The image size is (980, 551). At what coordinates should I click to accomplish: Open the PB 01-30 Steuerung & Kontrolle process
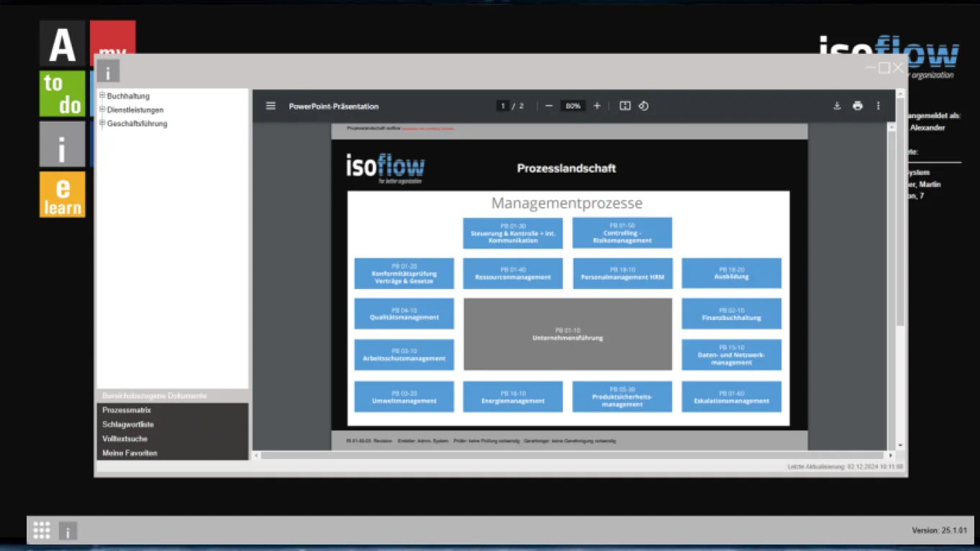click(513, 233)
